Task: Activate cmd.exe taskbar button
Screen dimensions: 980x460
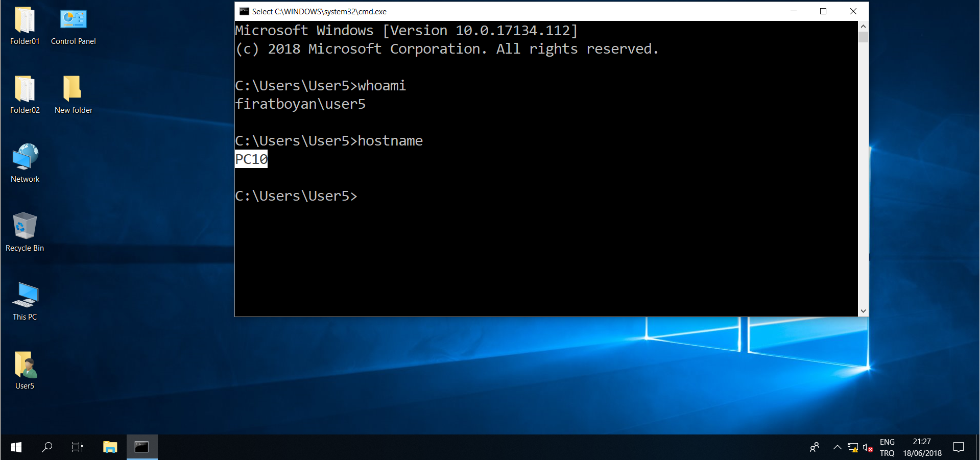Action: [142, 447]
